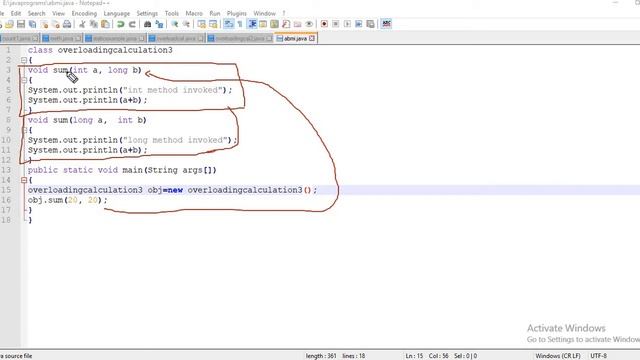Click the 'Windows (CR LF)' status bar entry
The image size is (640, 360).
click(558, 356)
